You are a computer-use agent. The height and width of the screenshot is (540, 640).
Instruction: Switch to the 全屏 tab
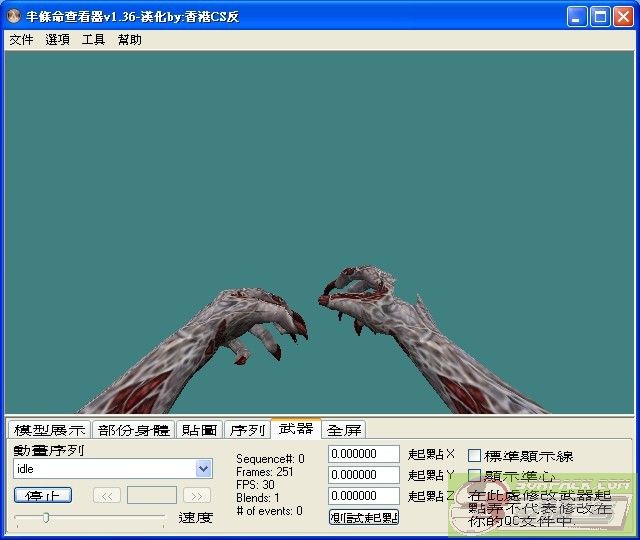pos(344,430)
